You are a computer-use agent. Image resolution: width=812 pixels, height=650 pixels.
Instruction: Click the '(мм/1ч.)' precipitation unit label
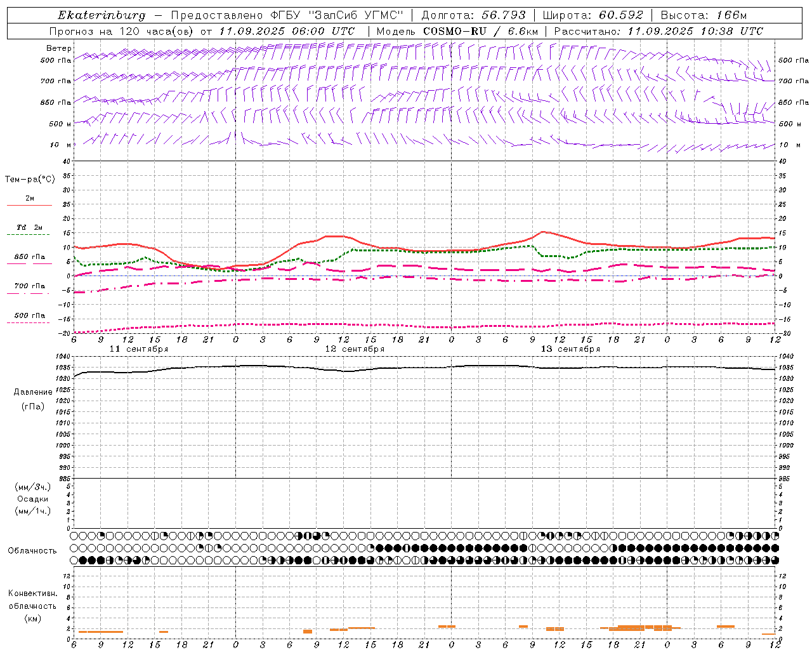(x=32, y=511)
